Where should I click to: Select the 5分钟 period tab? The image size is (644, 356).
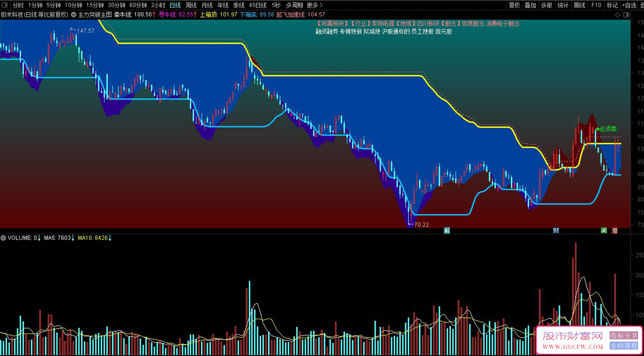[x=54, y=5]
